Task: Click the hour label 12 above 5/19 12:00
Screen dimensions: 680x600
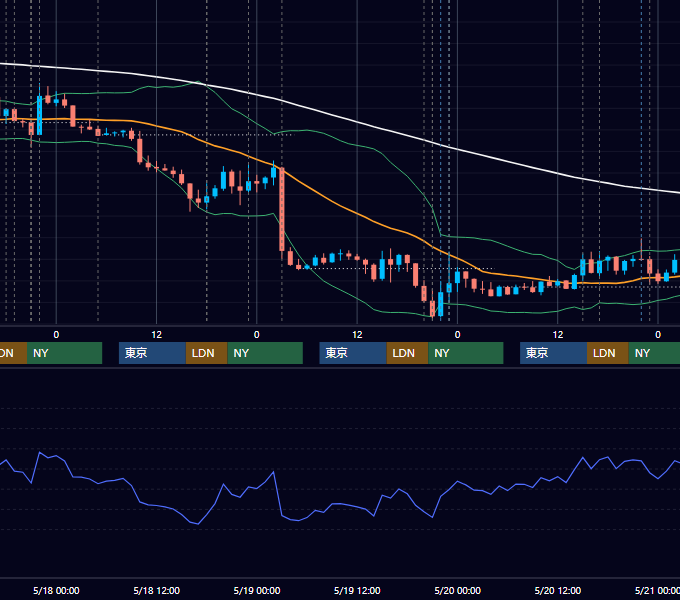Action: [357, 335]
